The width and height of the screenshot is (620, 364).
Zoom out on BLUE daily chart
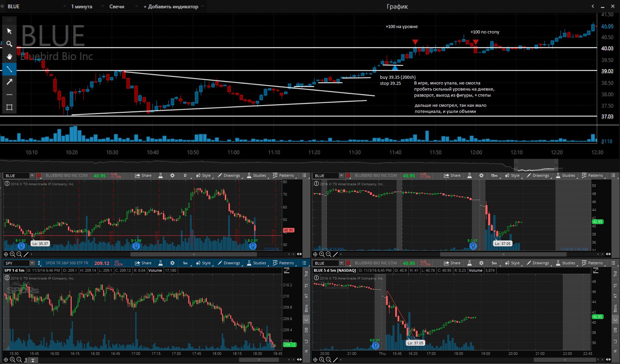[19, 254]
